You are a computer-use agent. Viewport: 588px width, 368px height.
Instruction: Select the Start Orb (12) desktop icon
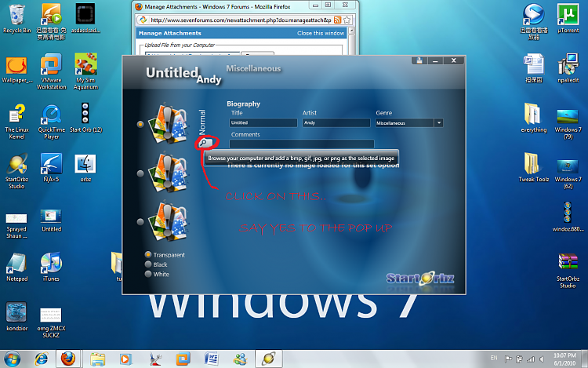coord(85,118)
